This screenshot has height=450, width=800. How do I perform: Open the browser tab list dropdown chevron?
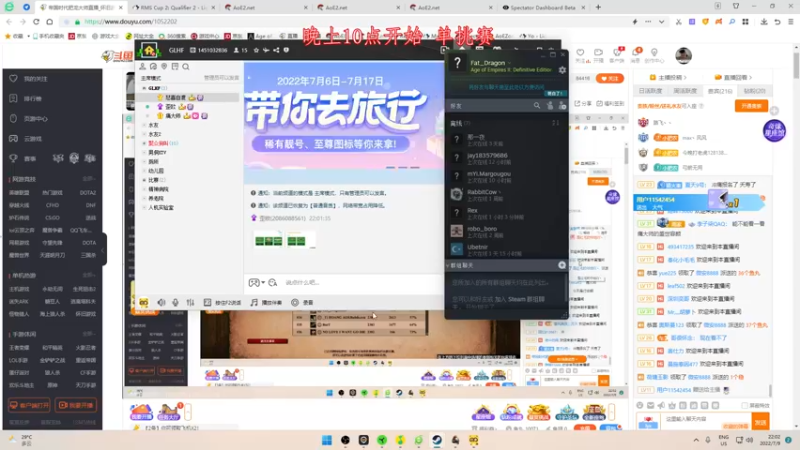click(661, 22)
